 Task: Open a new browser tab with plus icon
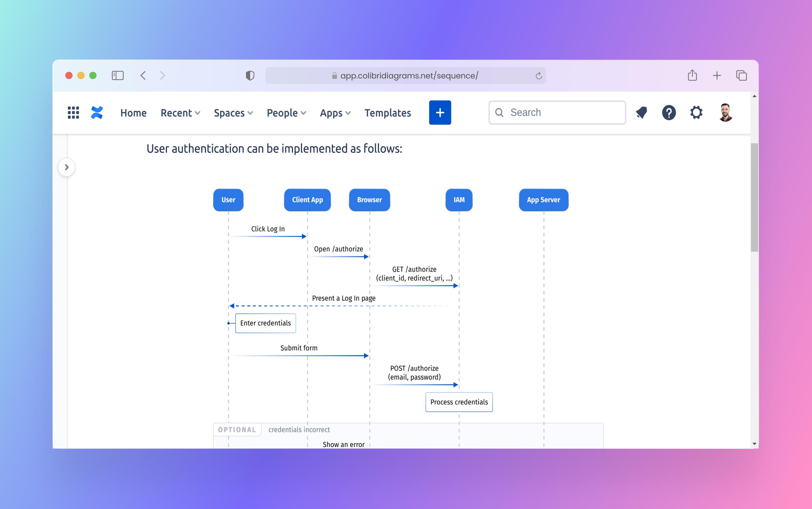[x=717, y=75]
